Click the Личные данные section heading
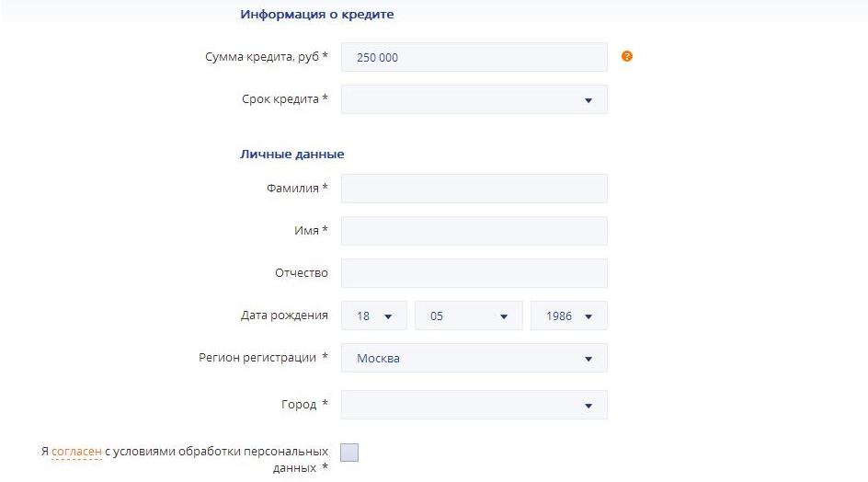The width and height of the screenshot is (868, 482). pyautogui.click(x=291, y=154)
